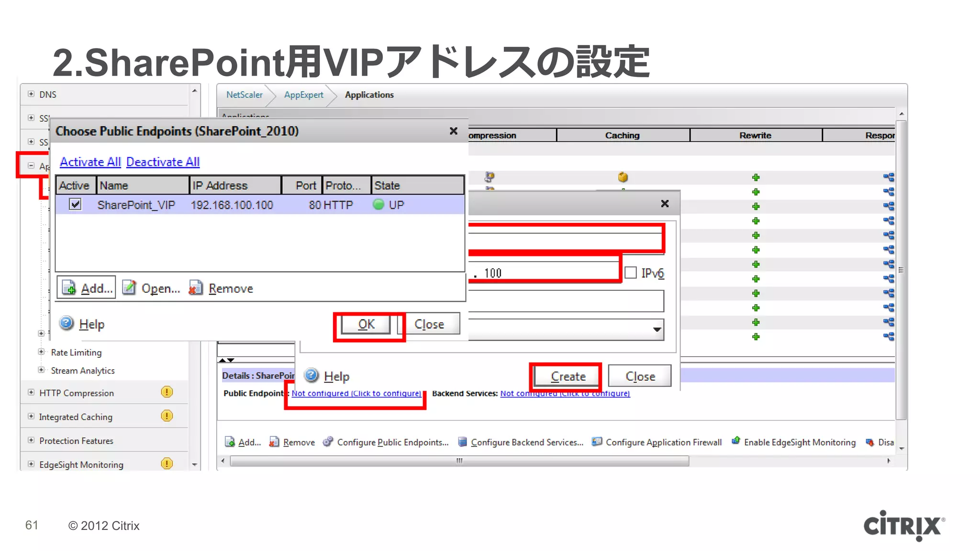Click OK in Choose Public Endpoints dialog

pyautogui.click(x=366, y=324)
